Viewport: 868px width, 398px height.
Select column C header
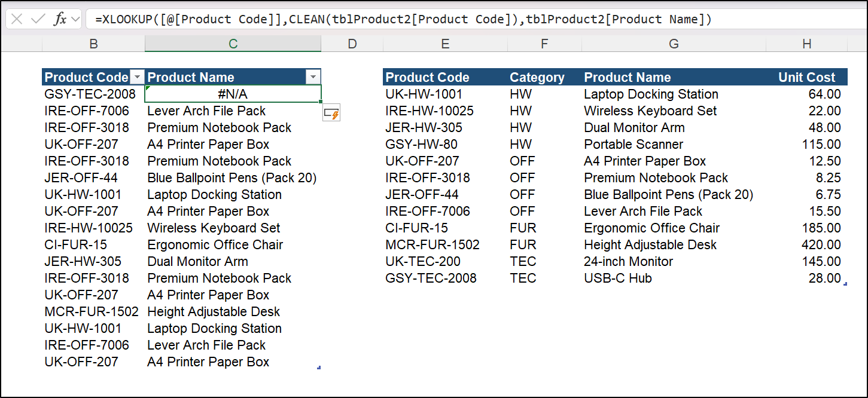point(233,44)
